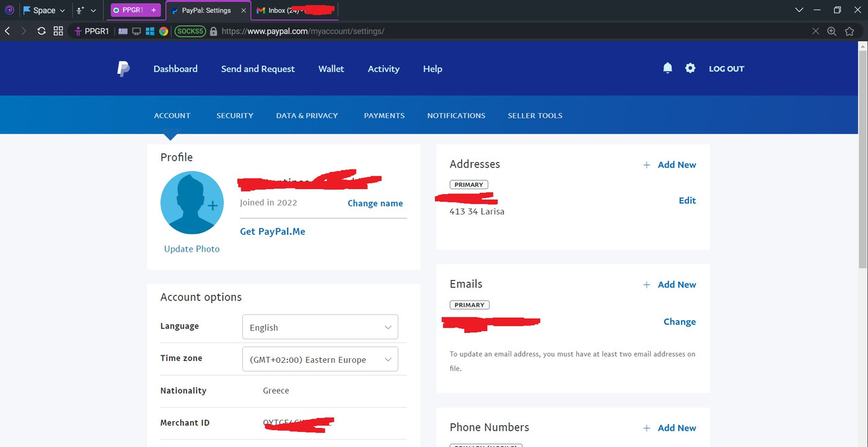Click the monitor icon in address bar
This screenshot has width=868, height=447.
coord(136,31)
